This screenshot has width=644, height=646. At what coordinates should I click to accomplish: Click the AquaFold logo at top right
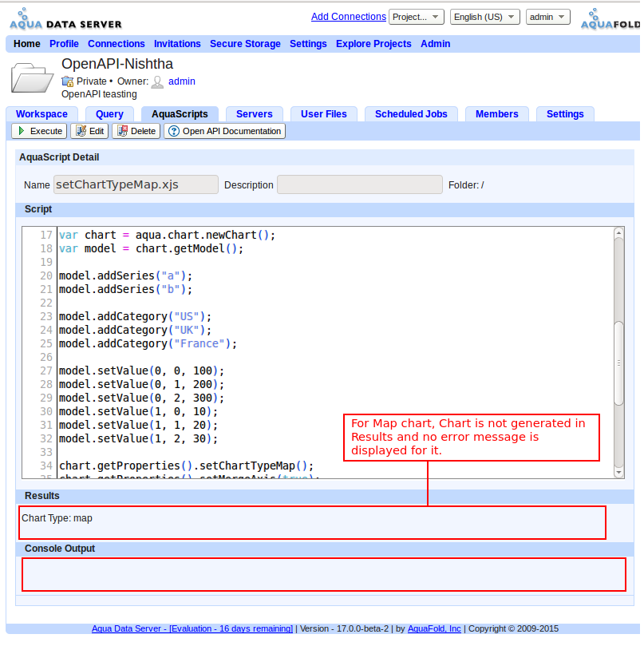coord(611,19)
